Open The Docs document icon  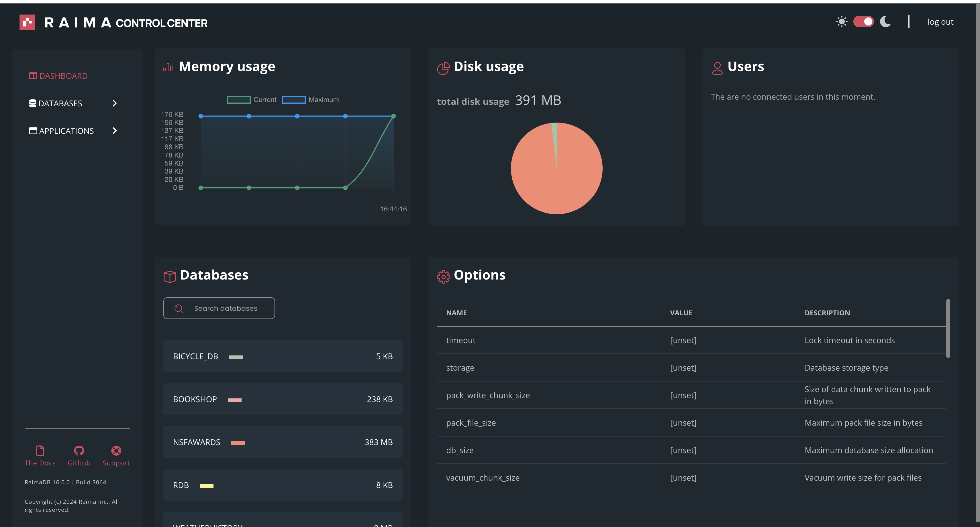click(x=40, y=451)
